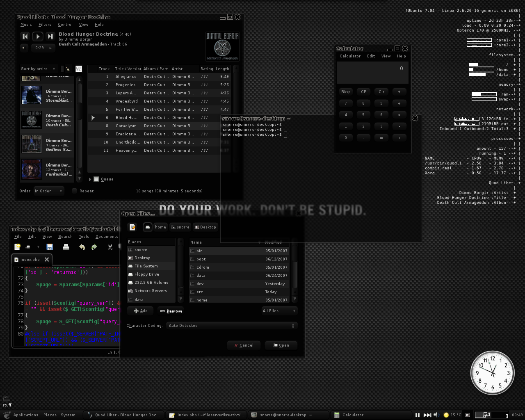Open the Edit menu in Calculator
Image resolution: width=525 pixels, height=420 pixels.
371,56
